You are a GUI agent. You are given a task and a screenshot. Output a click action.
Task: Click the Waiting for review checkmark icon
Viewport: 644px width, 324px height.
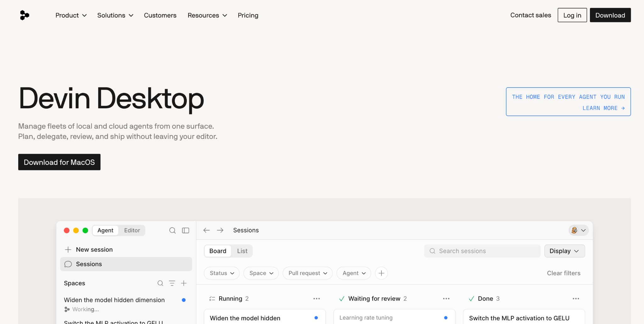click(x=342, y=299)
